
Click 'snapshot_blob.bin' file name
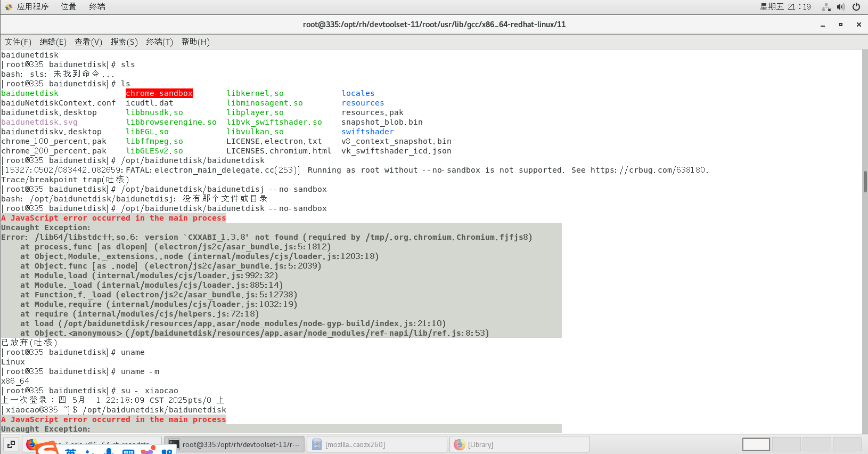coord(382,122)
